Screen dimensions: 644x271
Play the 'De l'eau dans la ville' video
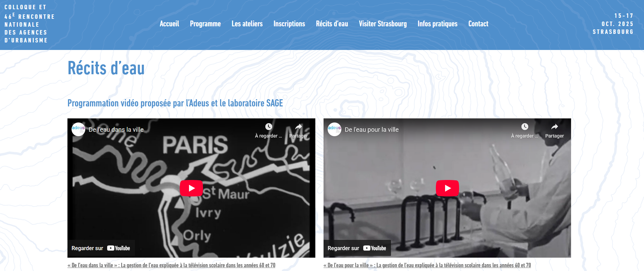(191, 188)
